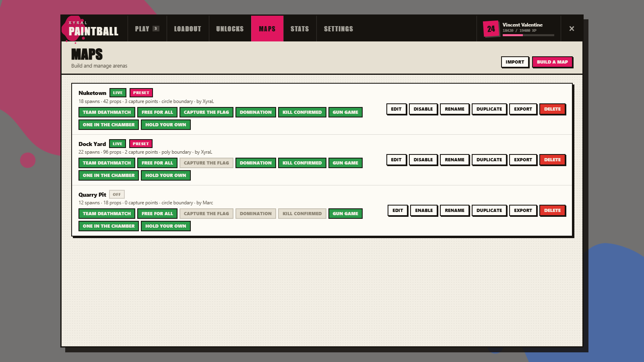Toggle Domination mode for Nuketown

(x=256, y=112)
